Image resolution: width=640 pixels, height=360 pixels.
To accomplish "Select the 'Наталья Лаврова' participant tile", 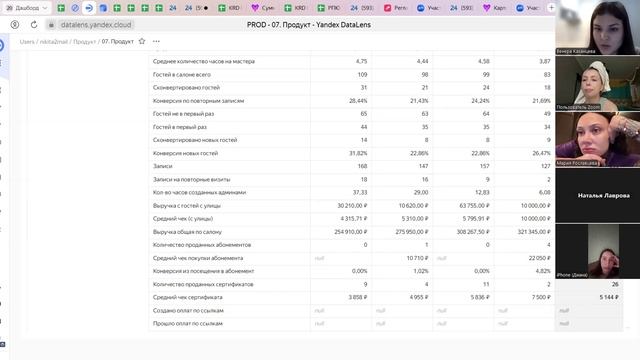I will pos(598,196).
